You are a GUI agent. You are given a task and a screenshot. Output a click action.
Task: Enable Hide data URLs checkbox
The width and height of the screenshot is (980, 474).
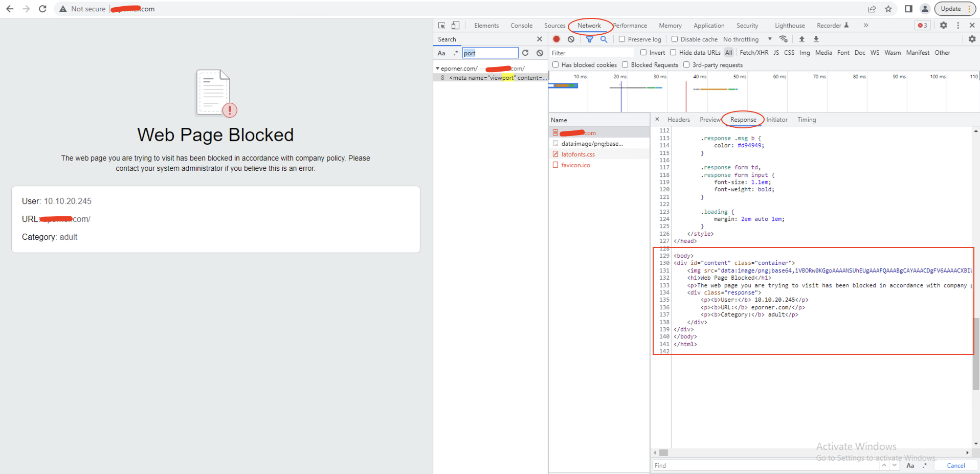pos(673,52)
